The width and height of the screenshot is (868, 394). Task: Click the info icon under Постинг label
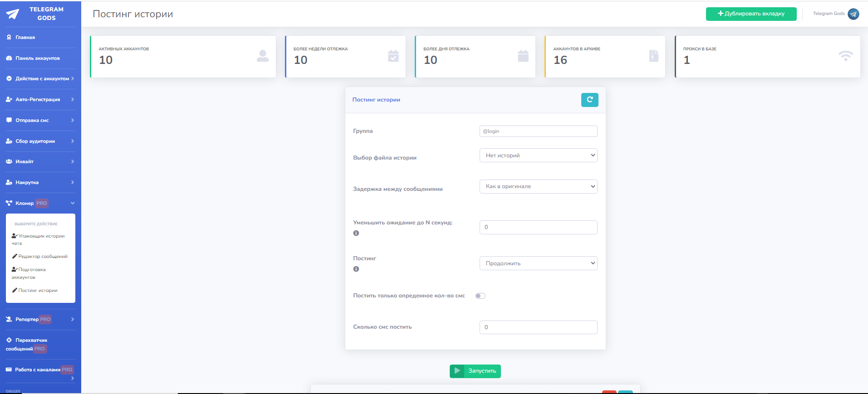click(x=356, y=269)
